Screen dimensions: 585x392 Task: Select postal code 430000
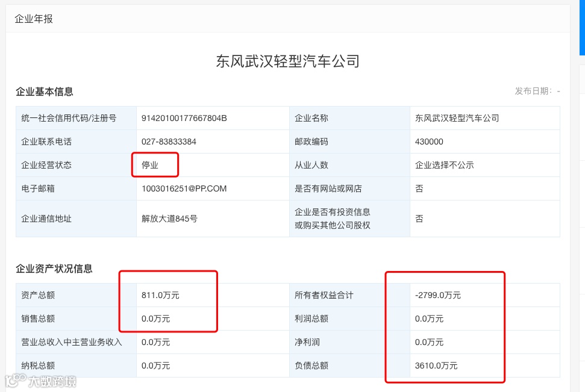coord(429,142)
